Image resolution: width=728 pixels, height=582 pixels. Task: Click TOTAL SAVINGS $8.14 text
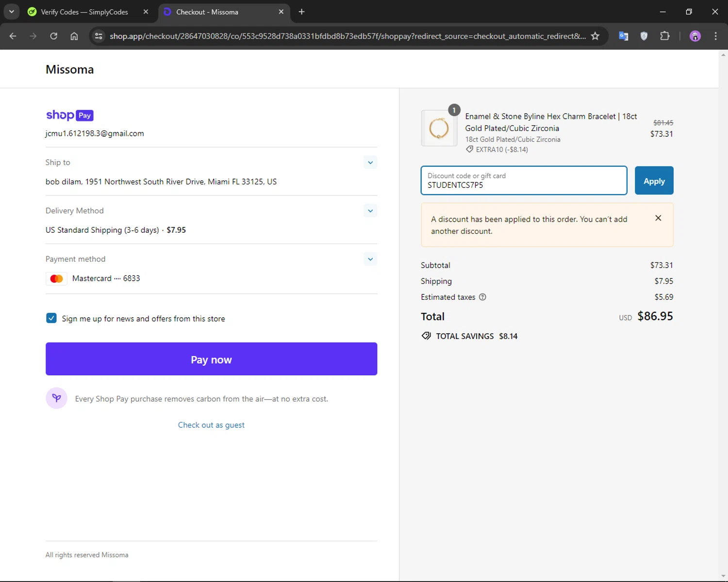point(477,336)
